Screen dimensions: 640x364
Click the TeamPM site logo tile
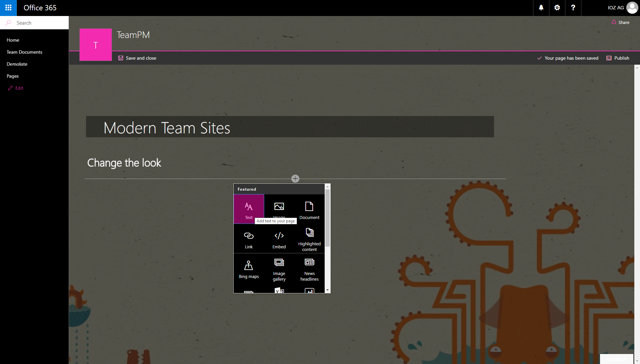(96, 45)
